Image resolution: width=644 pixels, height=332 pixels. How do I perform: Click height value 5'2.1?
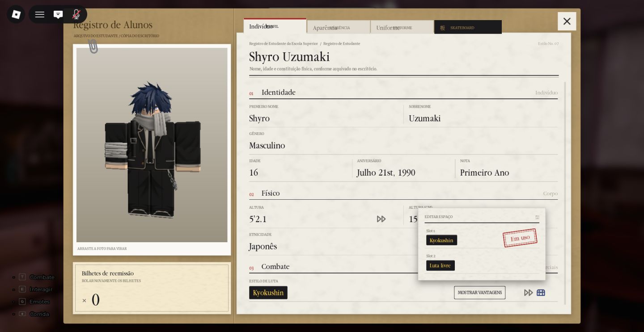258,219
